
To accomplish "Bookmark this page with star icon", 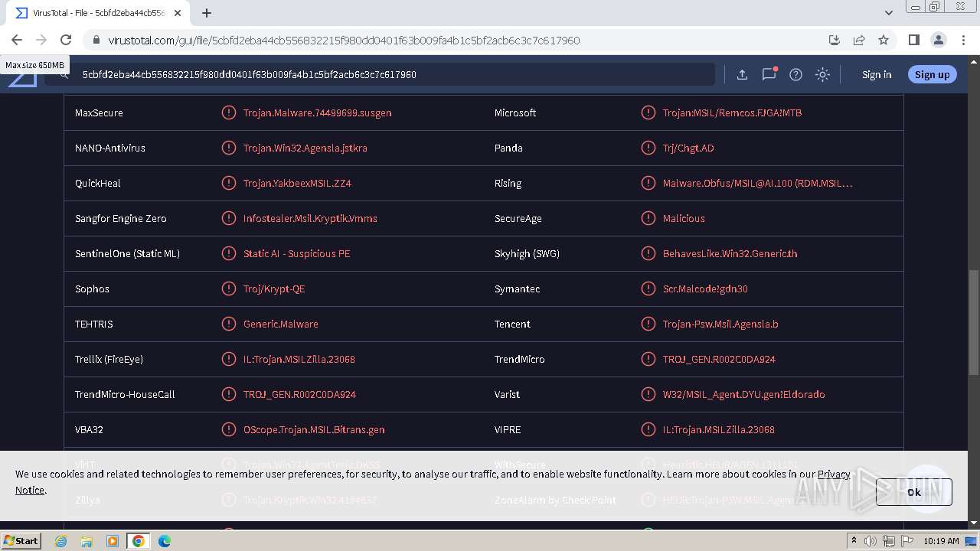I will (x=884, y=40).
